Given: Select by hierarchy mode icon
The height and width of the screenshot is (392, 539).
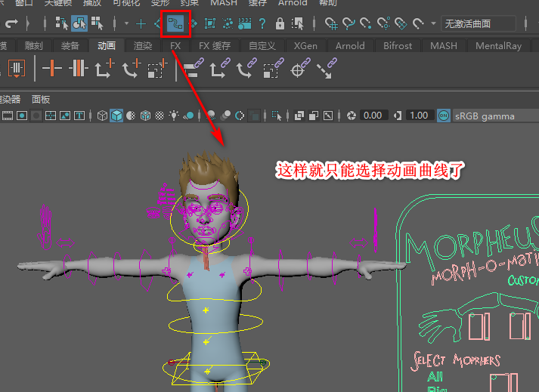Looking at the screenshot, I should (x=62, y=23).
